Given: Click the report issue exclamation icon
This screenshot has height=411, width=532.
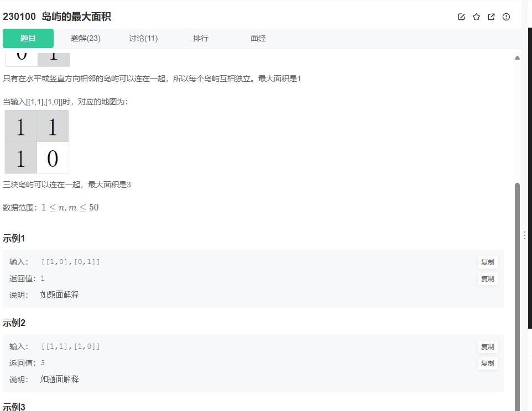Looking at the screenshot, I should pos(506,17).
